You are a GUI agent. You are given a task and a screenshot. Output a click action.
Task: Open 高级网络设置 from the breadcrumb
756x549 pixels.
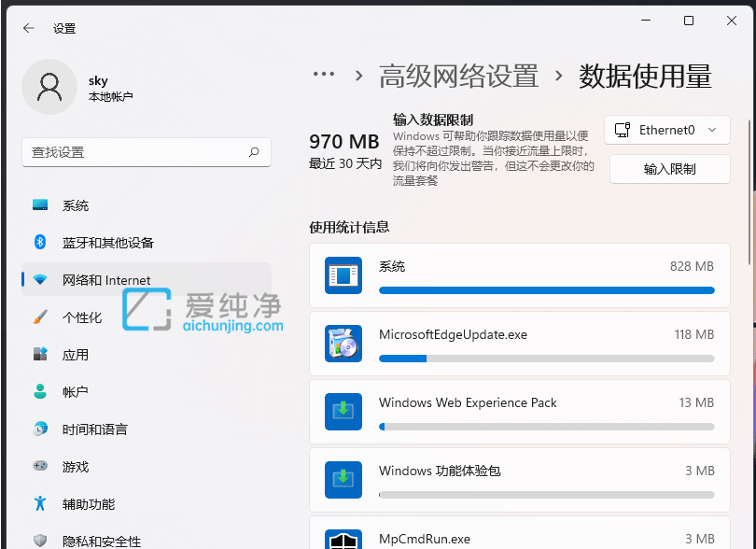(456, 76)
